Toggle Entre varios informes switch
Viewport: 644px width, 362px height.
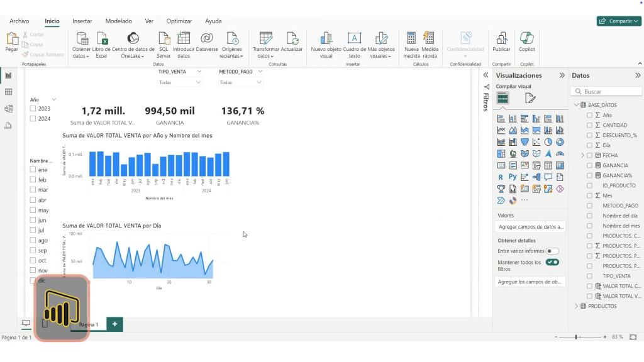click(552, 251)
